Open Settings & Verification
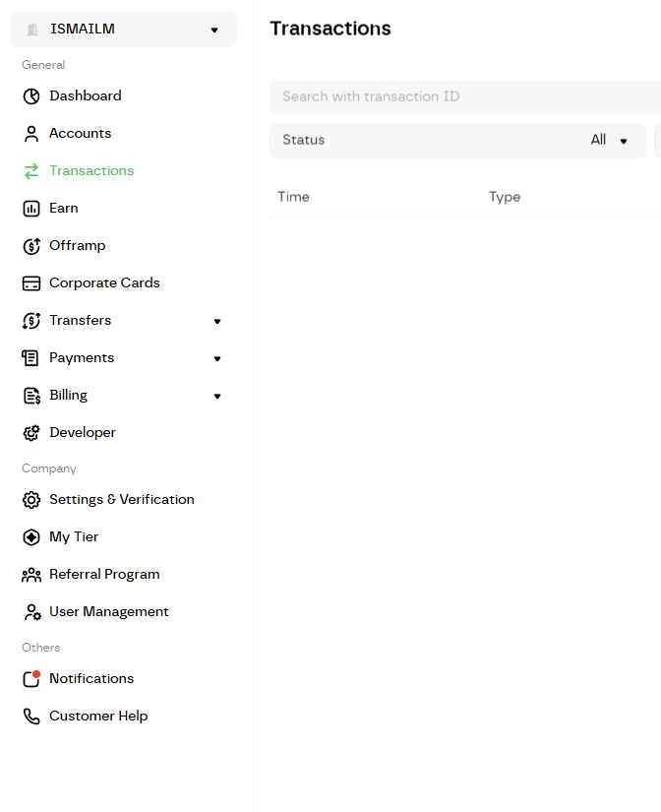 point(122,499)
